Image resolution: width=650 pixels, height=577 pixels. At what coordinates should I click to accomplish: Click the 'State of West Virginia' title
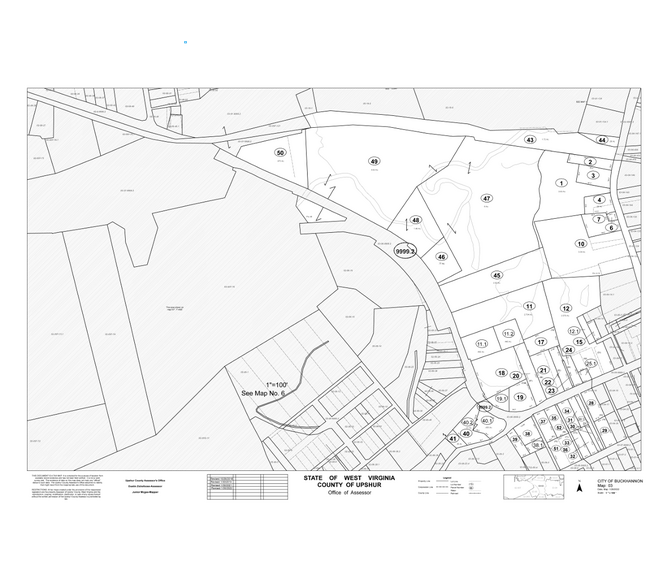coord(349,478)
